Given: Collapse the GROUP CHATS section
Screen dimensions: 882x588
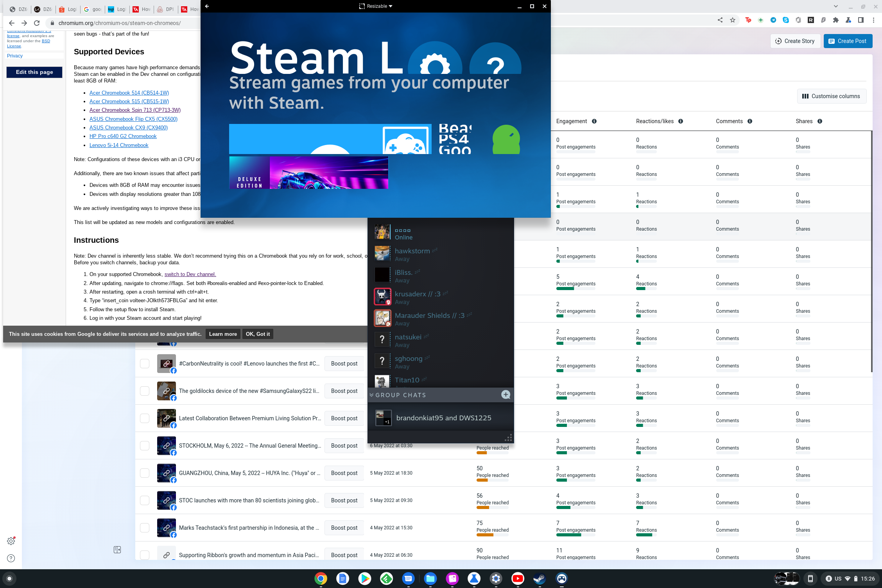Looking at the screenshot, I should point(371,395).
